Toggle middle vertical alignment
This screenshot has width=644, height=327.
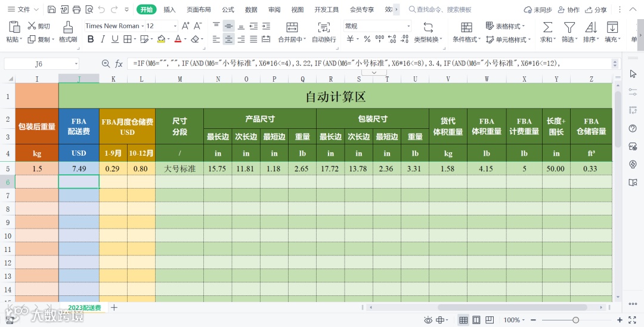229,26
